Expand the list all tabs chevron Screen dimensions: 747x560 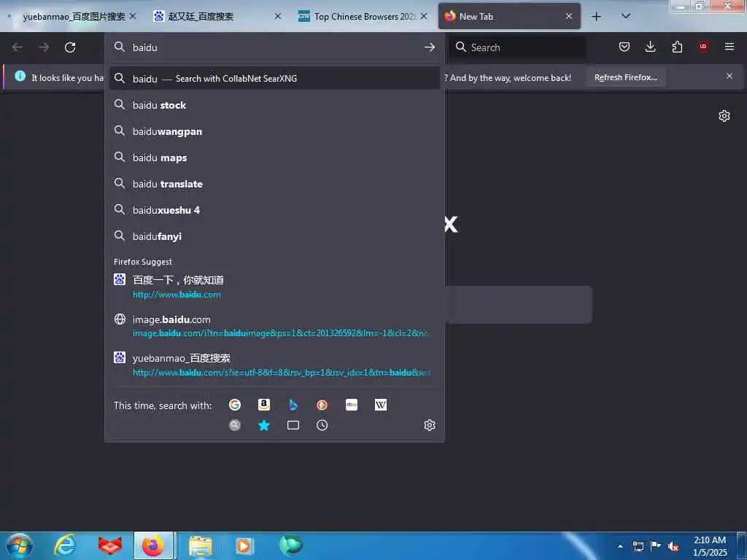click(626, 16)
